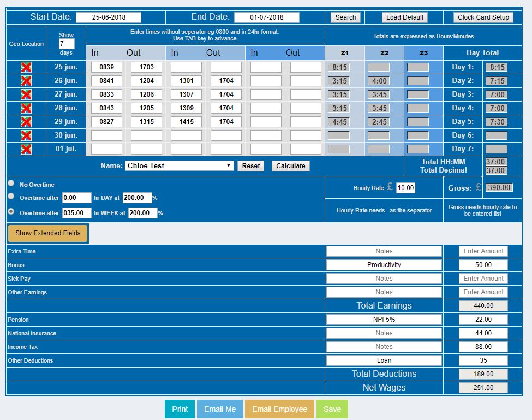Select overtime after hours per DAY option
Image resolution: width=532 pixels, height=420 pixels.
tap(11, 197)
